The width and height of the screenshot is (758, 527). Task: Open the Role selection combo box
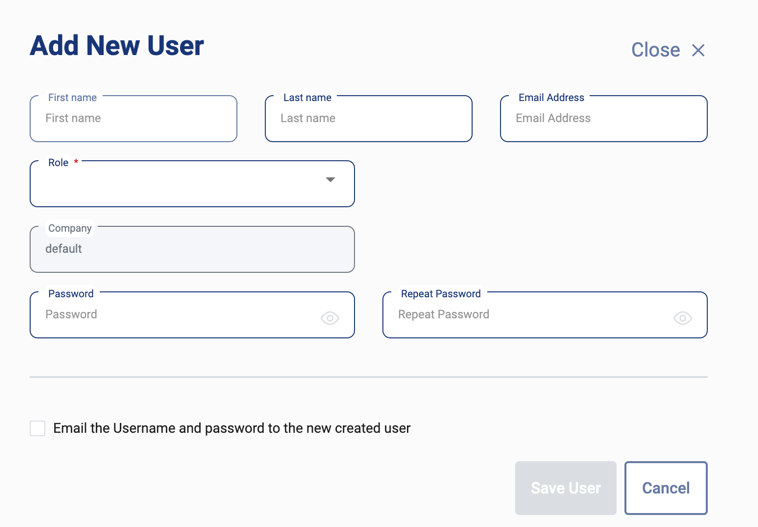click(180, 184)
